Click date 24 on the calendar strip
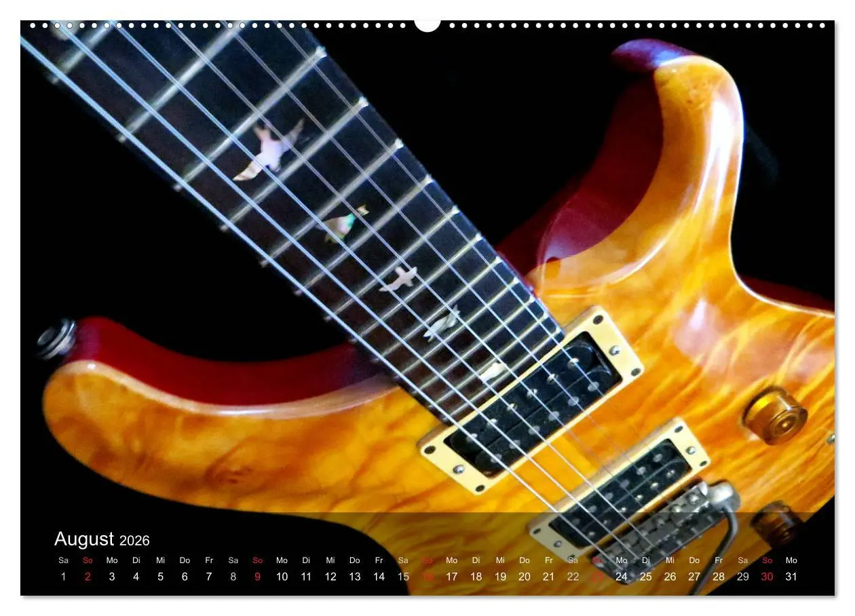The width and height of the screenshot is (855, 616). tap(622, 577)
